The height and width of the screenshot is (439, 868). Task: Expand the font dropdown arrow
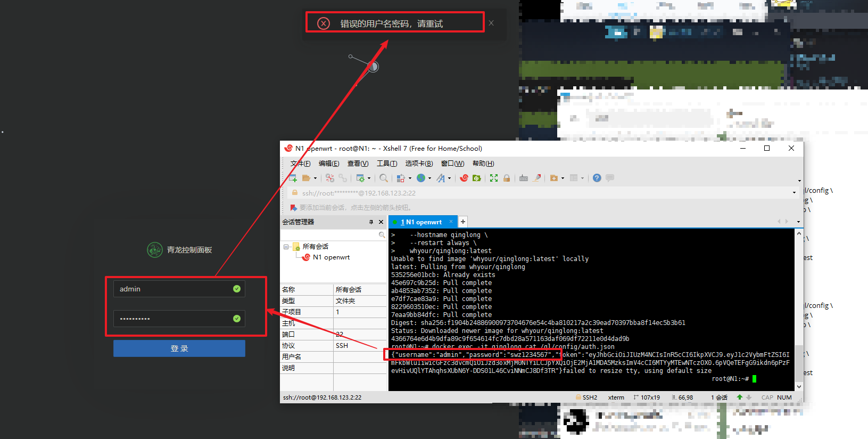[x=449, y=178]
